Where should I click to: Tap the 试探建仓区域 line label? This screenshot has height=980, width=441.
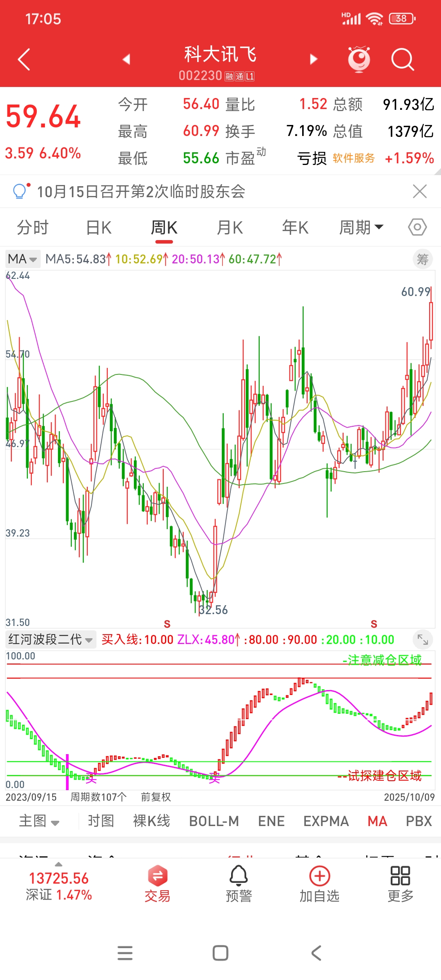coord(380,775)
